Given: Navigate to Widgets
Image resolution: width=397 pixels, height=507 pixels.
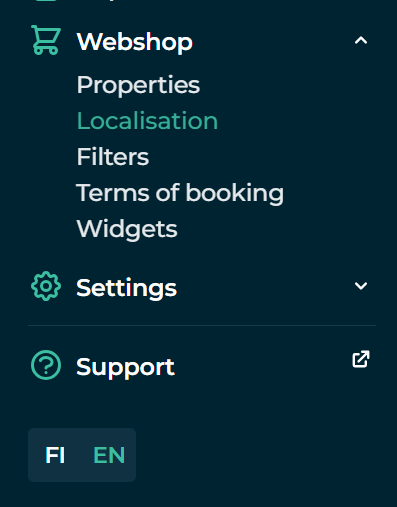Looking at the screenshot, I should 127,230.
